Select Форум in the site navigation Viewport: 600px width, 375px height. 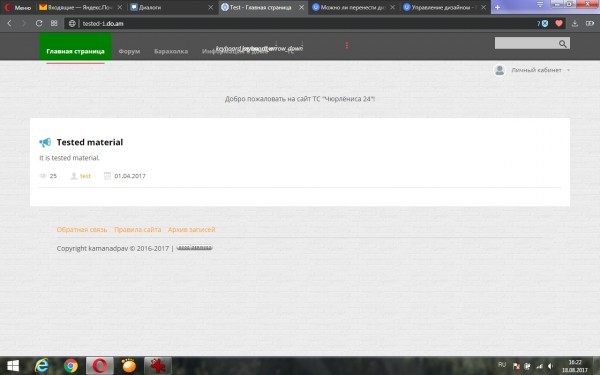coord(129,51)
